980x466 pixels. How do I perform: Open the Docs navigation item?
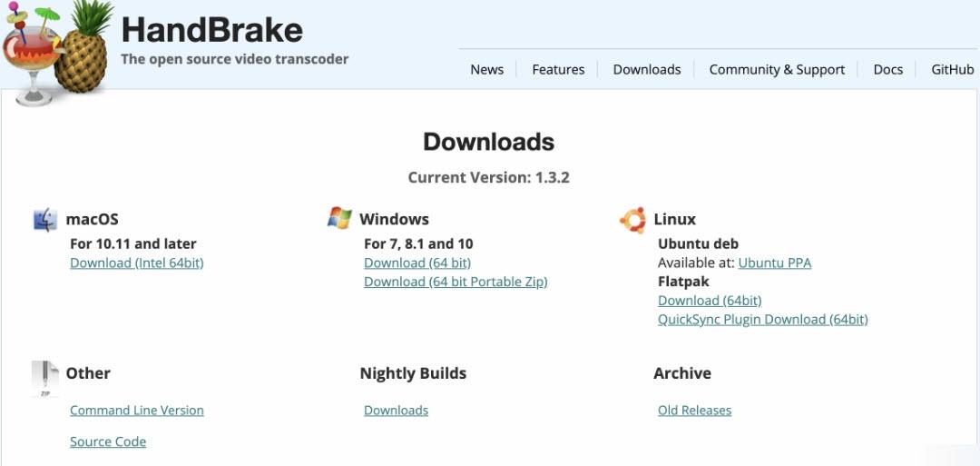coord(888,69)
